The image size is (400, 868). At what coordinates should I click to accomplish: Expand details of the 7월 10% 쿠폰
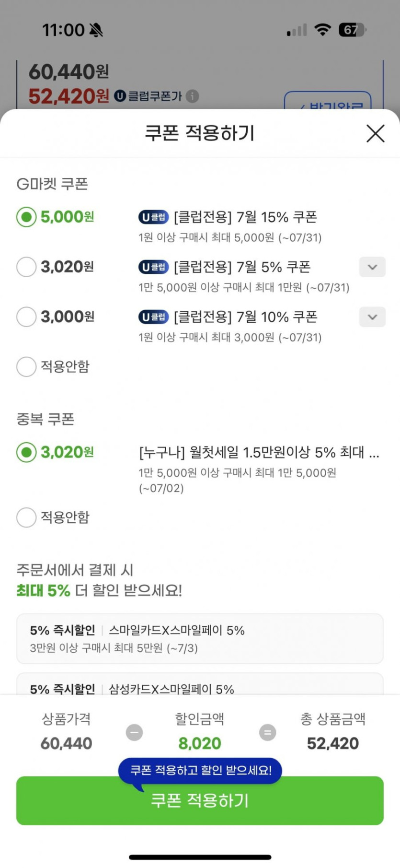[x=372, y=317]
